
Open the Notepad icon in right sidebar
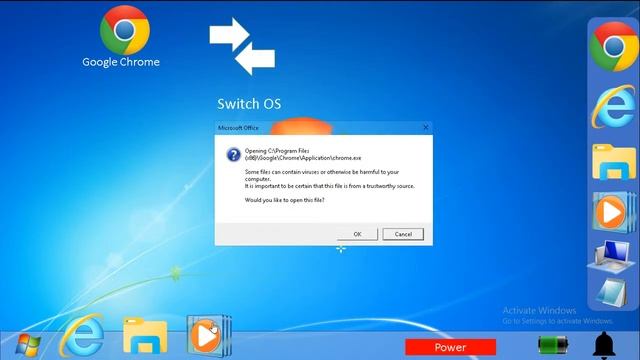coord(612,293)
